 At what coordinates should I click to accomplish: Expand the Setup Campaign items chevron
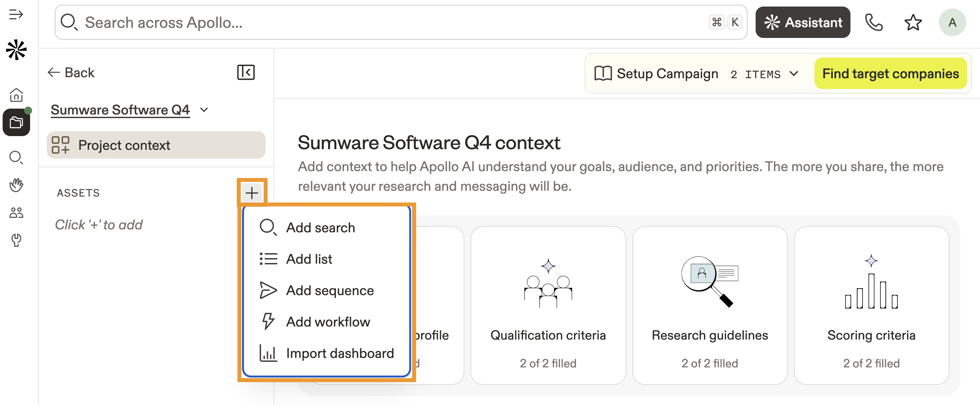[794, 74]
